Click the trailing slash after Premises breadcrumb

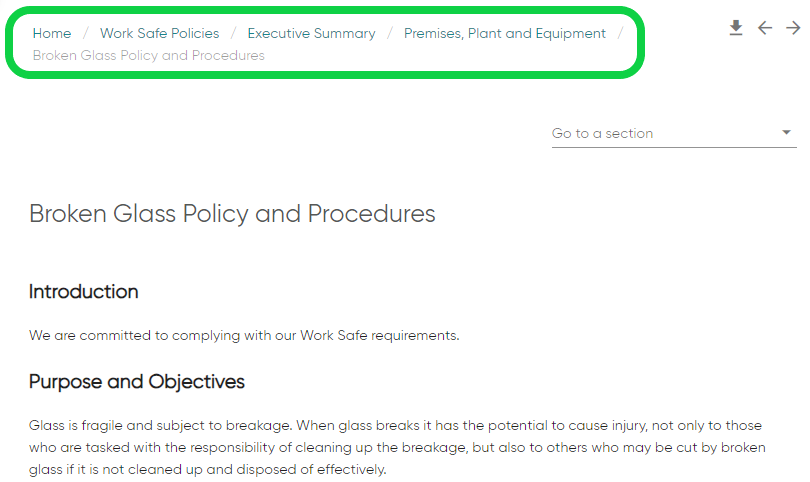pyautogui.click(x=620, y=34)
